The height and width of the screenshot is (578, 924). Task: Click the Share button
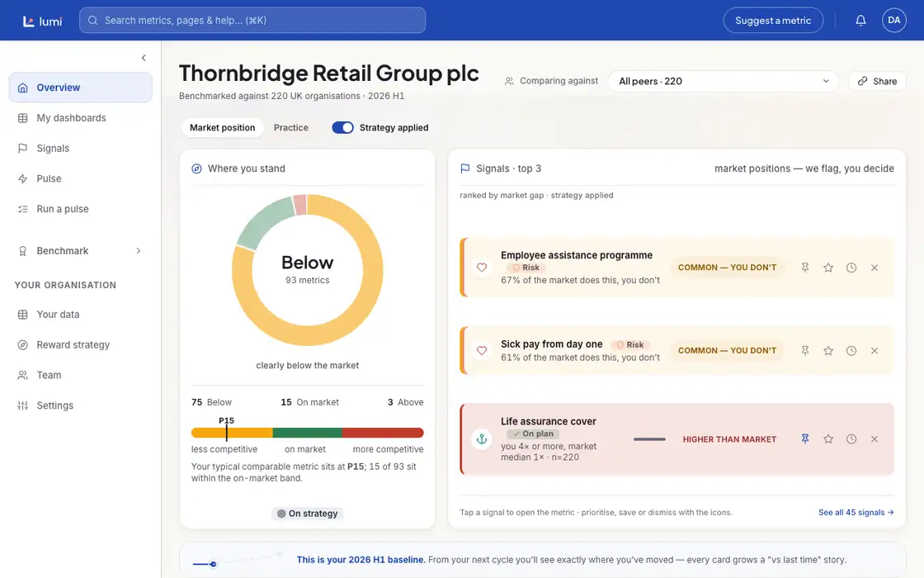pyautogui.click(x=877, y=82)
